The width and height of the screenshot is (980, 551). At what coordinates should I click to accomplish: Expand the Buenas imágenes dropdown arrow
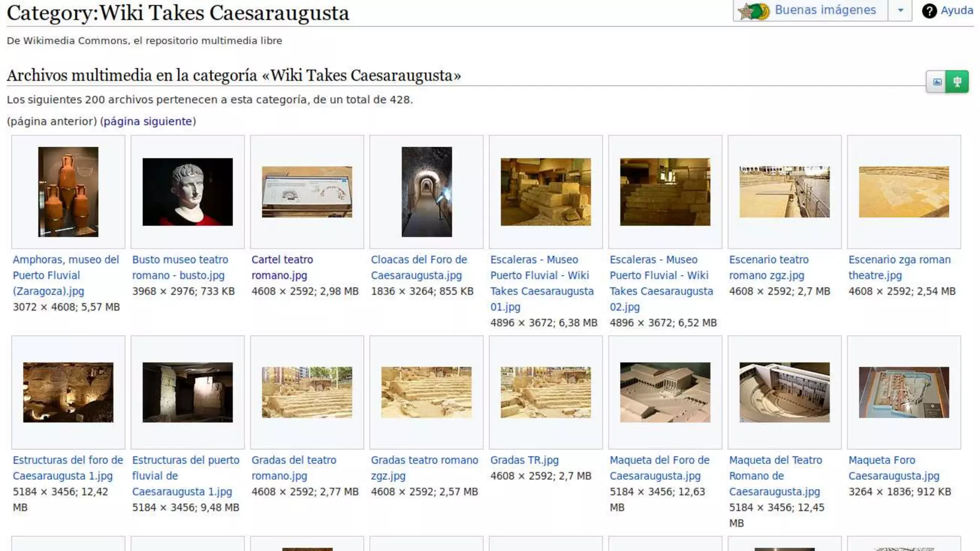click(900, 11)
